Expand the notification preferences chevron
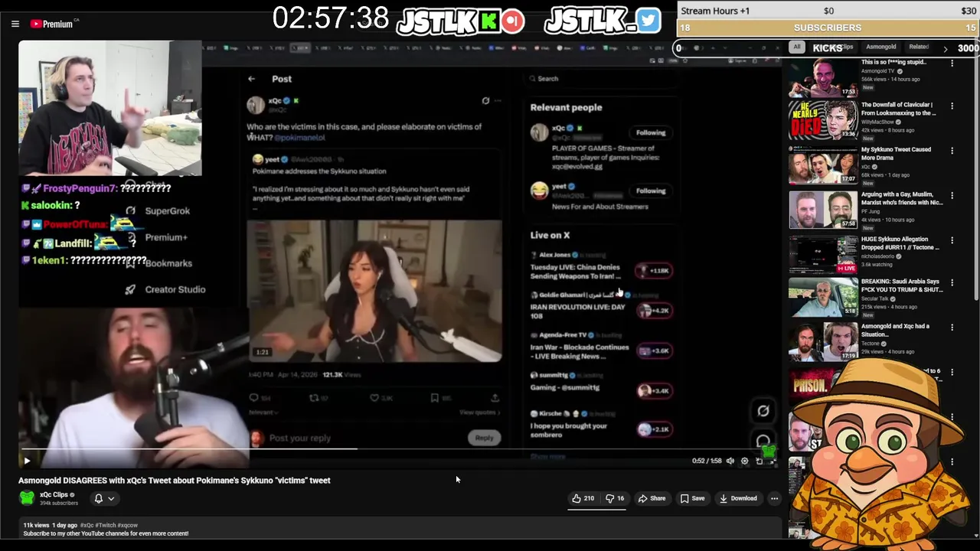Image resolution: width=980 pixels, height=551 pixels. tap(111, 498)
